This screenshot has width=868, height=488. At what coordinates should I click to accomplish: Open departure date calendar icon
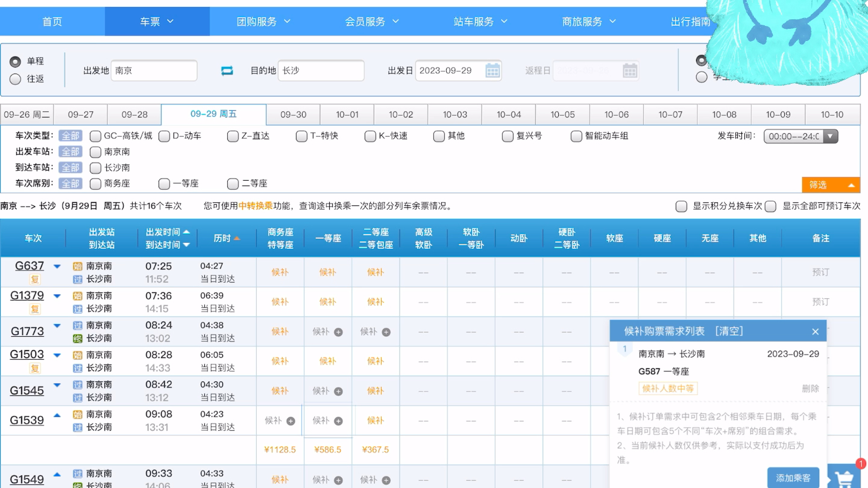pos(492,70)
